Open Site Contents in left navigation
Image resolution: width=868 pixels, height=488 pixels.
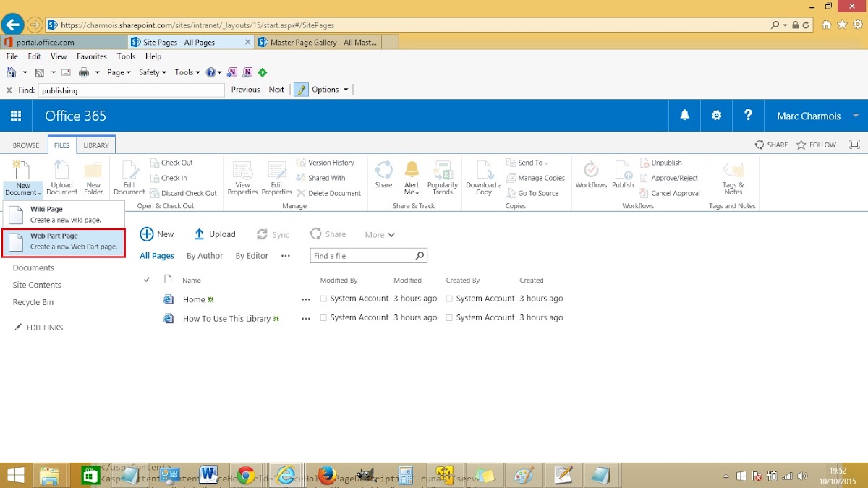37,285
